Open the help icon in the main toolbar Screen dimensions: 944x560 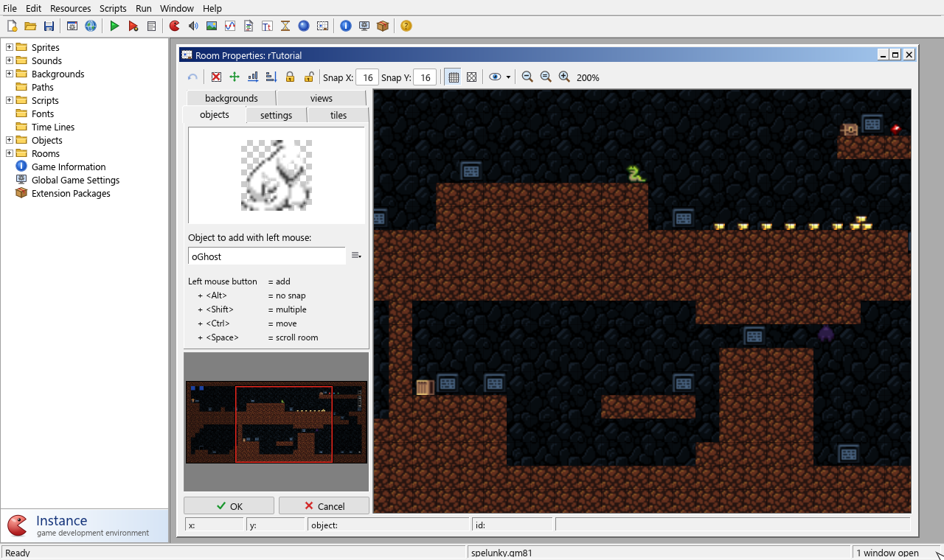[406, 26]
